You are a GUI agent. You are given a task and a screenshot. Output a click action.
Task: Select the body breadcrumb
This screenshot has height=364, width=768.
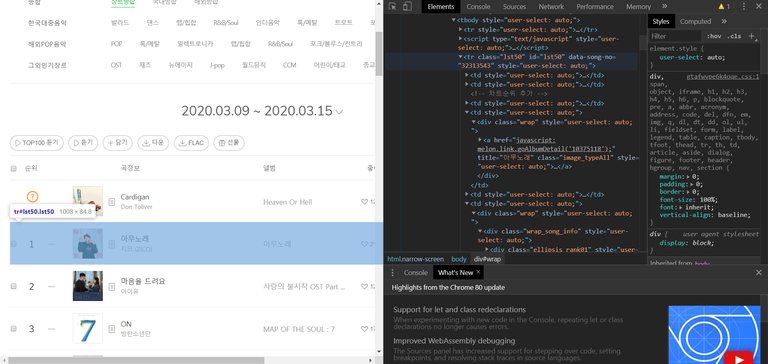459,259
